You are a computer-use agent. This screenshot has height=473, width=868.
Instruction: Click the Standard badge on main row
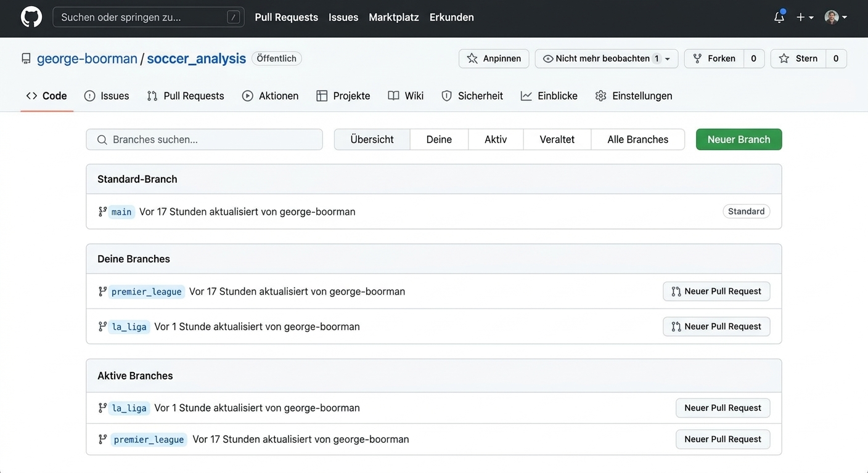click(x=747, y=211)
